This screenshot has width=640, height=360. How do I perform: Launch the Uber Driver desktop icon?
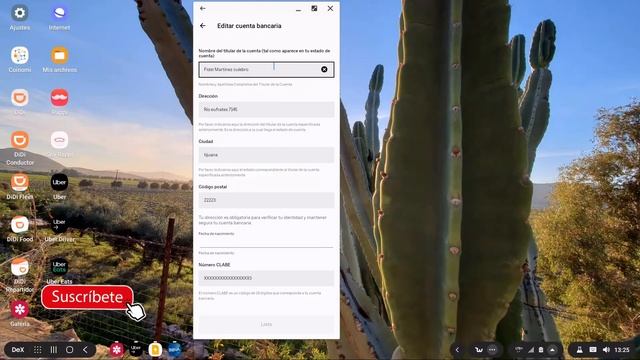click(59, 225)
